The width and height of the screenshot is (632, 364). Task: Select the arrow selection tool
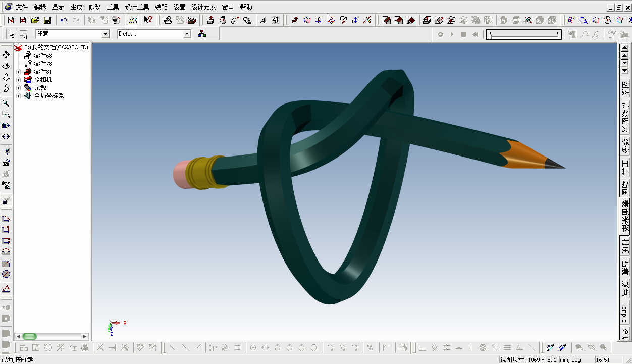click(x=12, y=34)
